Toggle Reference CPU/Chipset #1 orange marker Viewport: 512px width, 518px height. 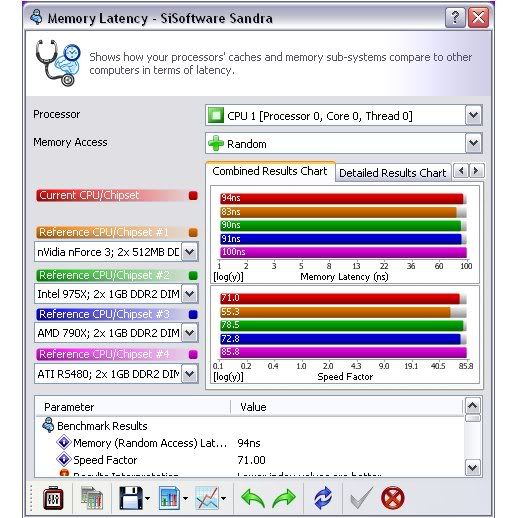[x=193, y=232]
